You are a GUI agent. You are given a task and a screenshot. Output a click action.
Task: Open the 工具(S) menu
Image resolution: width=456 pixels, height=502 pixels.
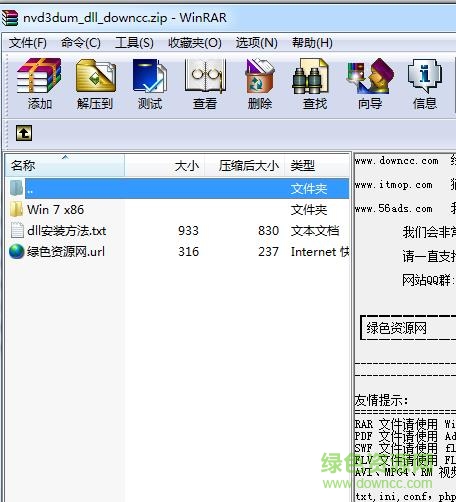[134, 43]
